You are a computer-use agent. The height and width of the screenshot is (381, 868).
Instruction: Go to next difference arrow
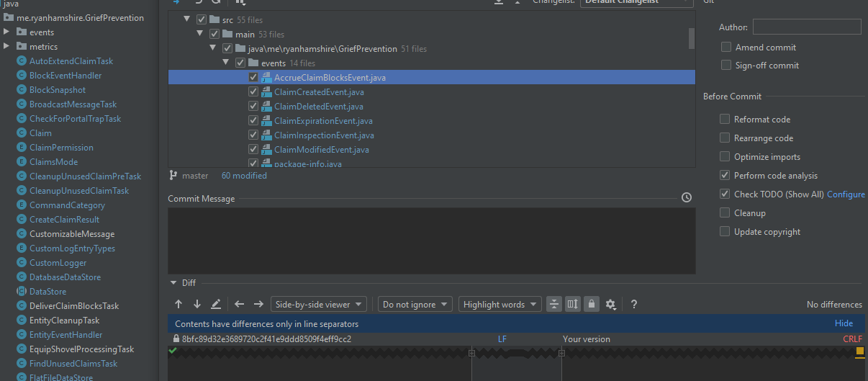[196, 305]
